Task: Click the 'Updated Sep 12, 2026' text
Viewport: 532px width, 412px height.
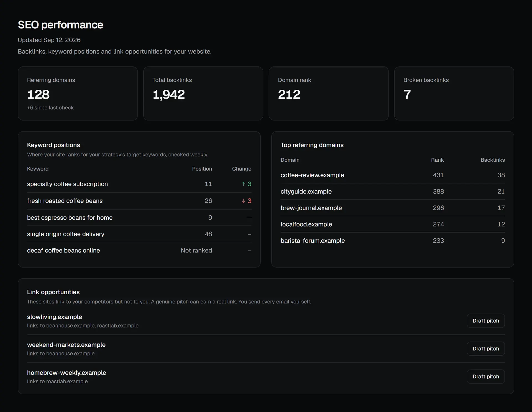Action: point(49,40)
